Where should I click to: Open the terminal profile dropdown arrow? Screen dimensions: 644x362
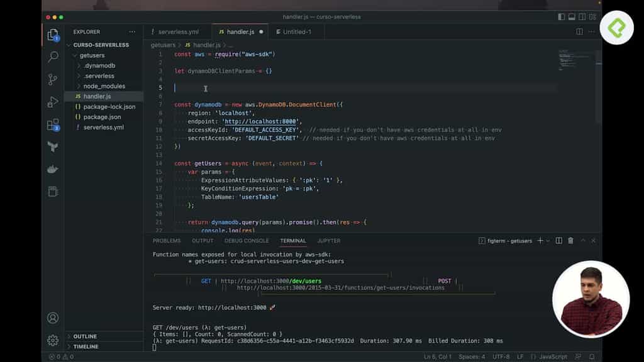coord(547,241)
